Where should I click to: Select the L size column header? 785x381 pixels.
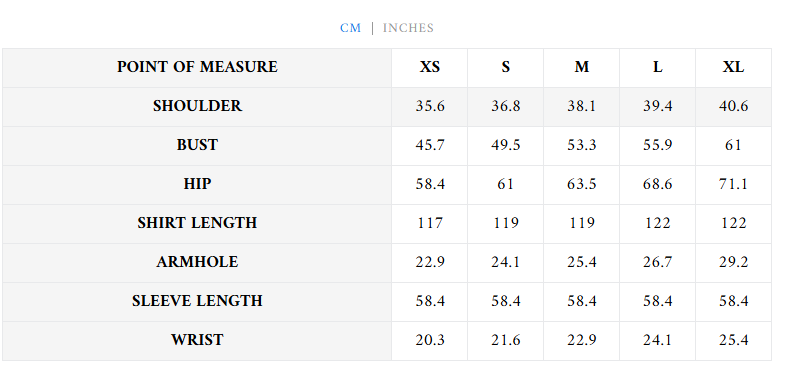[657, 67]
